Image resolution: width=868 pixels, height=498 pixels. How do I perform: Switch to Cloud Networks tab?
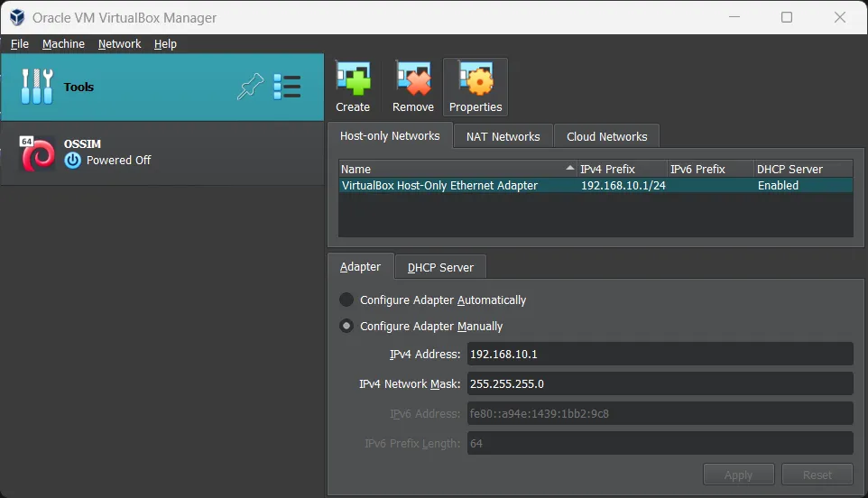pos(606,136)
